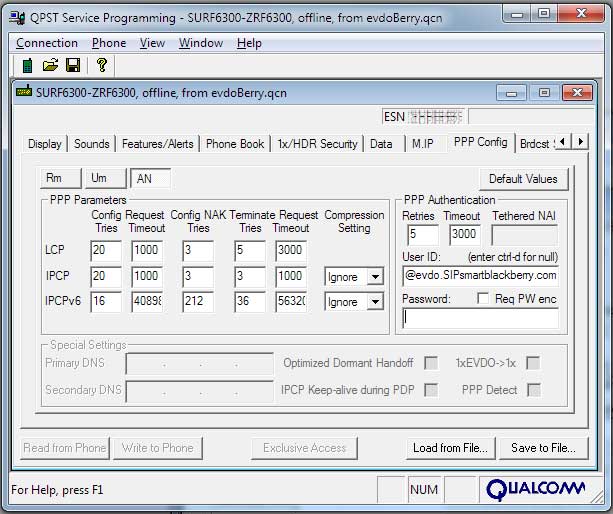Click NUM indicator in status bar
This screenshot has width=613, height=514.
point(424,489)
